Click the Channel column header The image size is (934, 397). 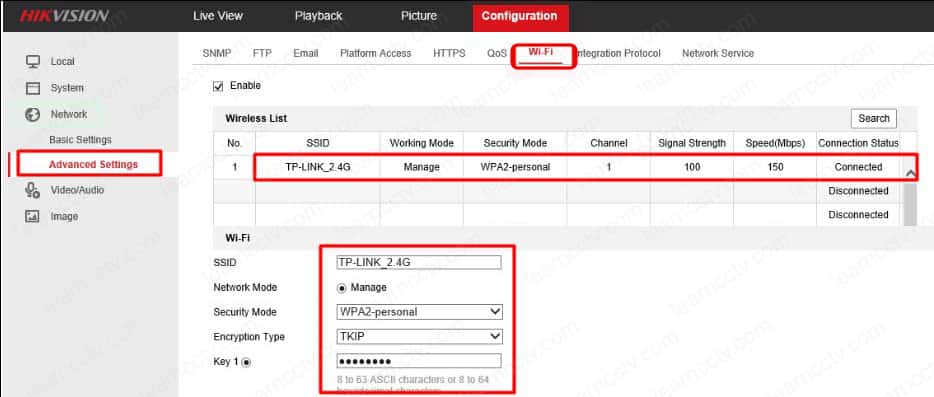coord(609,144)
